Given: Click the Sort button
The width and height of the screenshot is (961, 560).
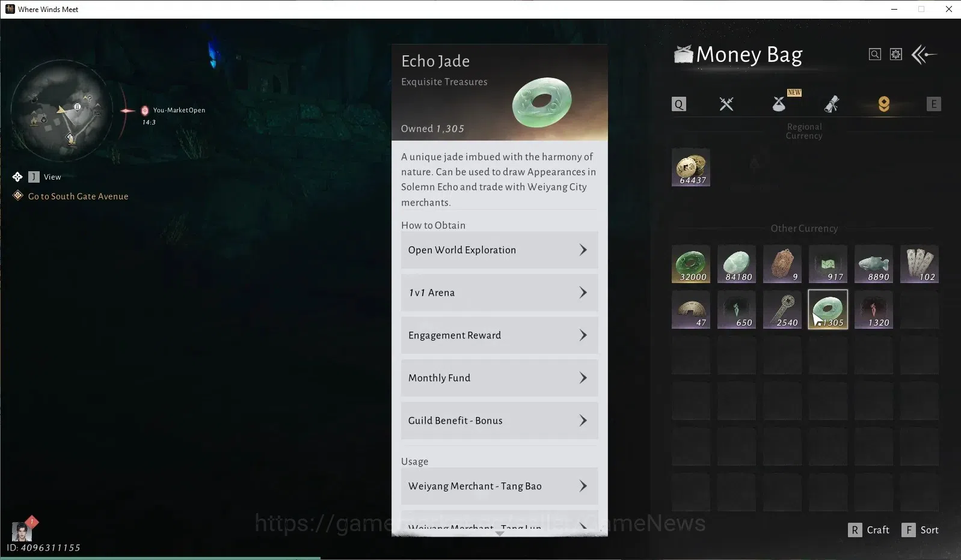Looking at the screenshot, I should [x=920, y=530].
